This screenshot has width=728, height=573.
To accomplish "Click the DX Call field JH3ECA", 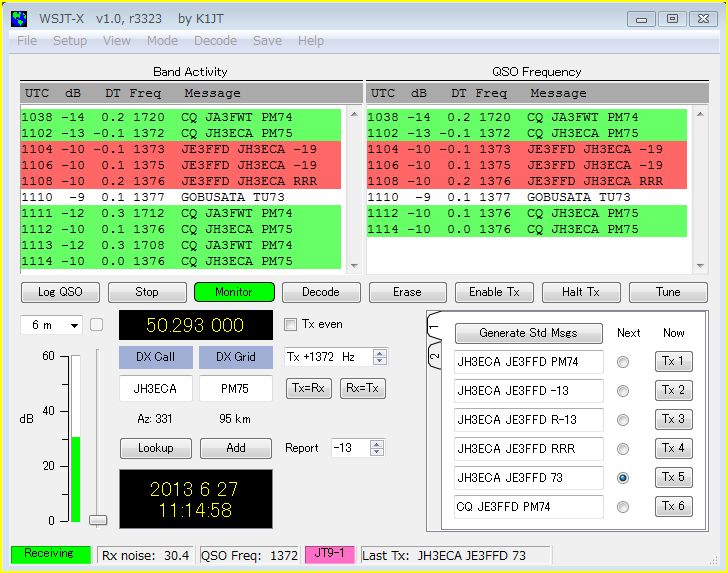I will click(149, 389).
